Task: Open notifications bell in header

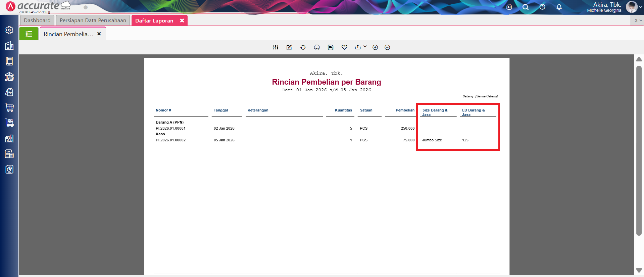Action: point(559,7)
